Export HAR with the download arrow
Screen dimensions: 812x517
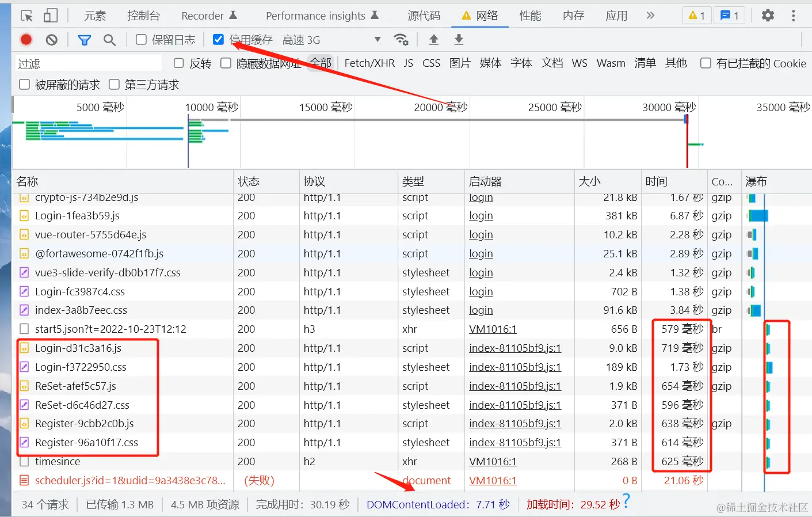[x=459, y=40]
